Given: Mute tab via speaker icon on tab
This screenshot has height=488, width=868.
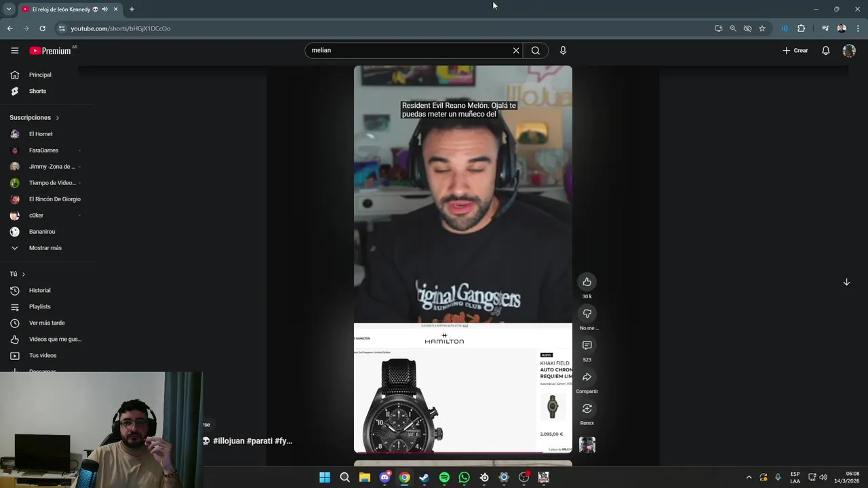Looking at the screenshot, I should tap(104, 9).
